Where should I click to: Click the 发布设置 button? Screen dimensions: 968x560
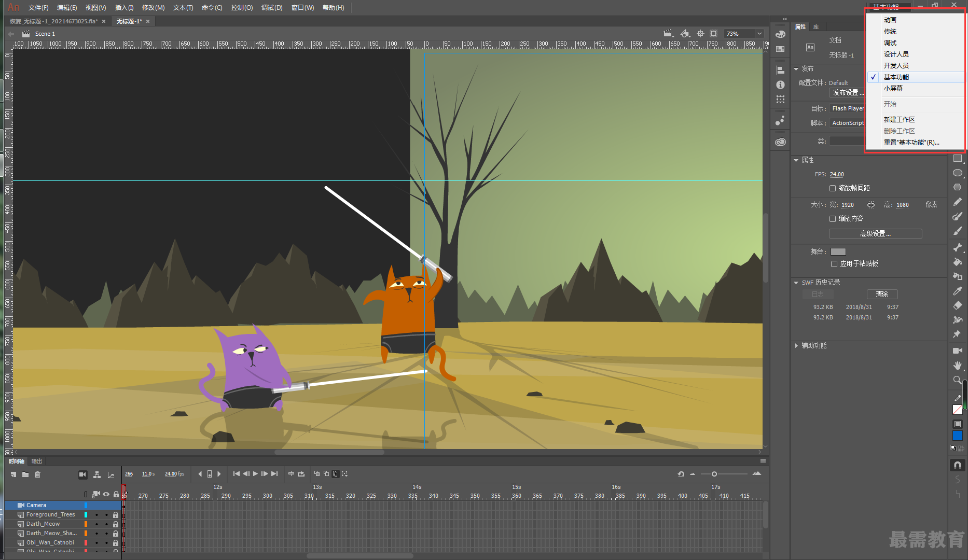[x=848, y=92]
